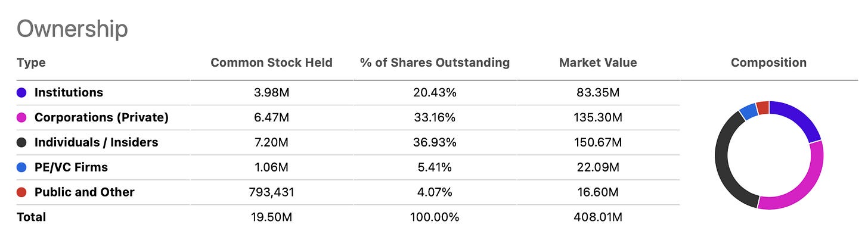The width and height of the screenshot is (868, 237).
Task: Click the 408.01M total market value
Action: coord(598,217)
